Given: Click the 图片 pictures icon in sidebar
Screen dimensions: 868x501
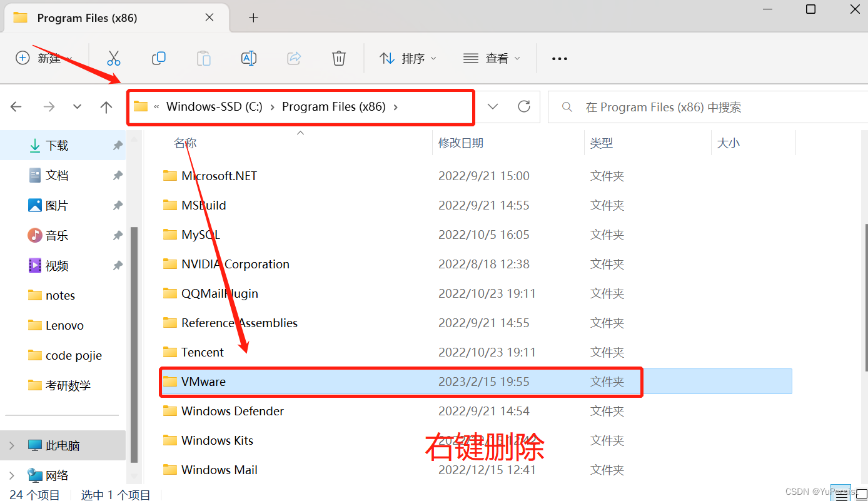Looking at the screenshot, I should click(35, 205).
